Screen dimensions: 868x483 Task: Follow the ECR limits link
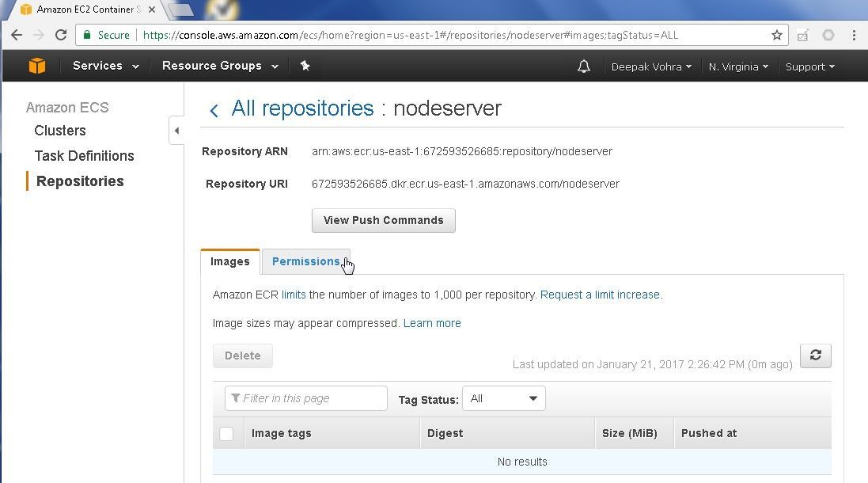294,295
